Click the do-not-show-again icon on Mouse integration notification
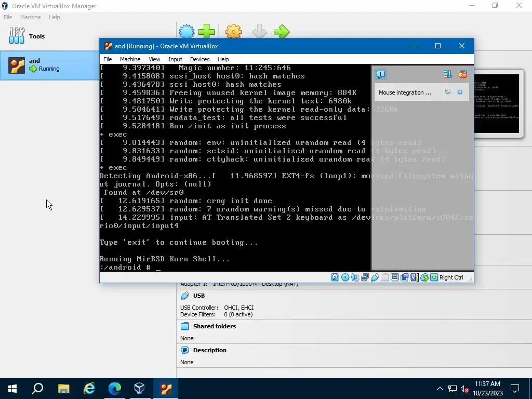 tap(448, 92)
